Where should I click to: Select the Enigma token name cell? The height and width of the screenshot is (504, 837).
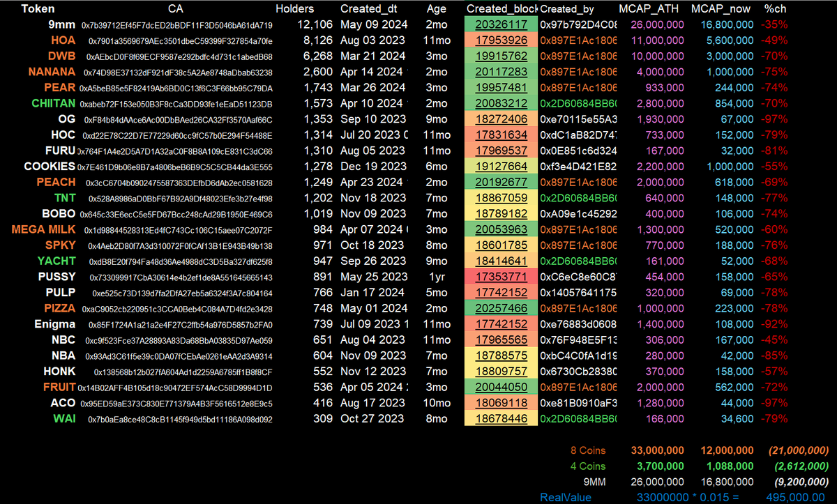click(x=54, y=324)
